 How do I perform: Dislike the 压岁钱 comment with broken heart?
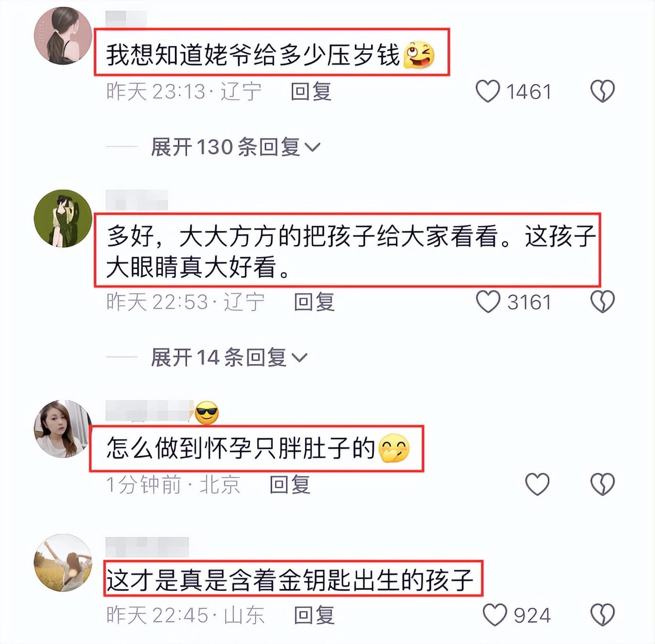tap(602, 91)
